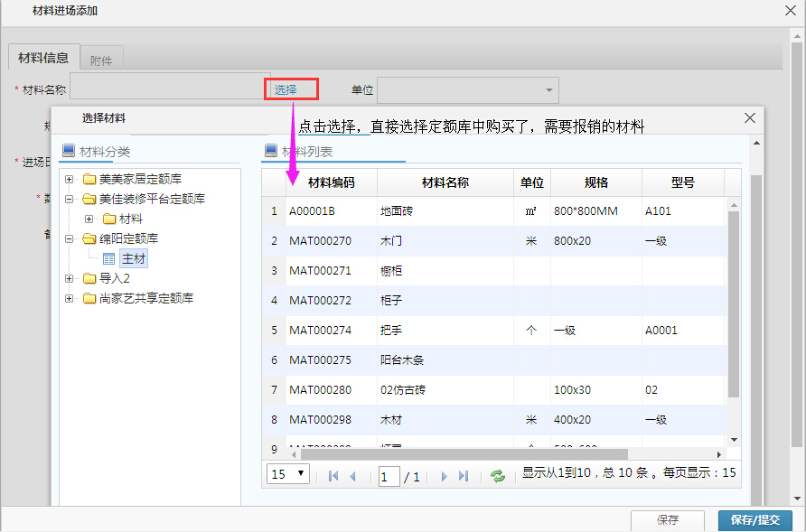Expand the 美美家居定额库 tree node
The height and width of the screenshot is (532, 806).
tap(70, 179)
